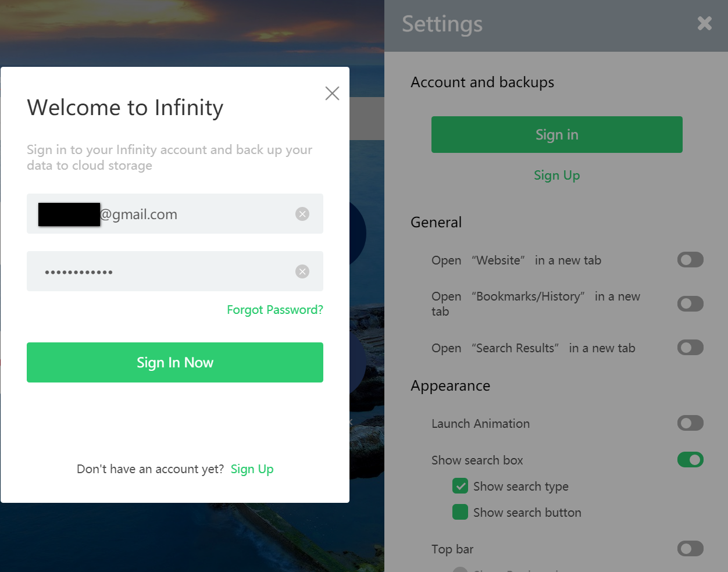728x572 pixels.
Task: Close the Settings panel
Action: [704, 23]
